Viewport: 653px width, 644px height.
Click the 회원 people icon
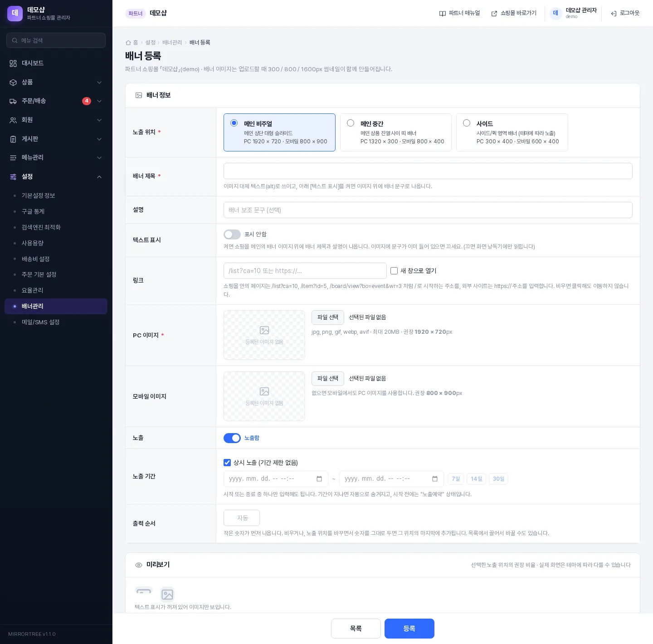(x=13, y=120)
